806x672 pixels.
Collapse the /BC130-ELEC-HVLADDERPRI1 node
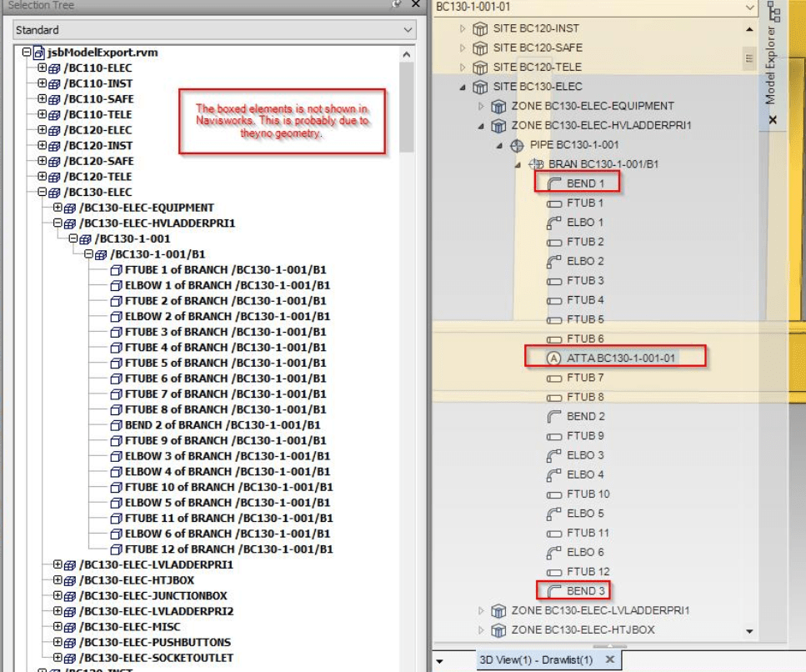click(58, 223)
